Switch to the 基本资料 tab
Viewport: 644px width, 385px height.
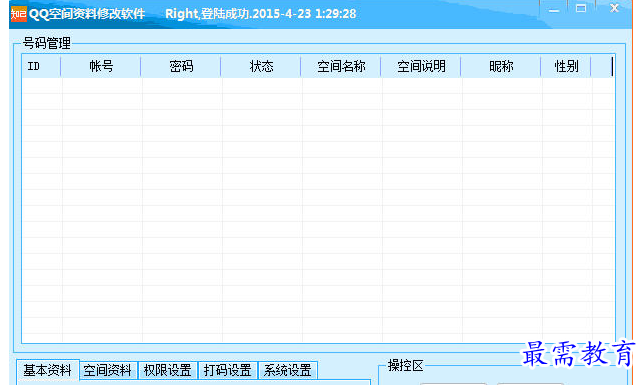click(x=48, y=371)
